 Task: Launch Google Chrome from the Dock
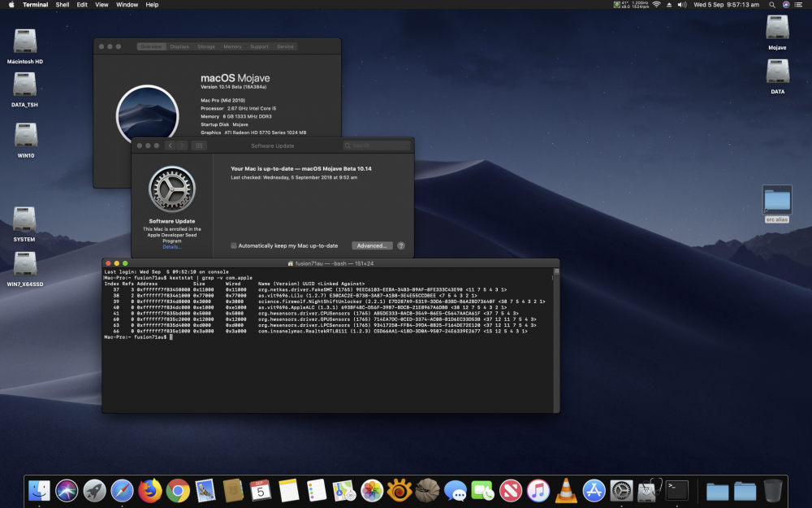tap(178, 490)
